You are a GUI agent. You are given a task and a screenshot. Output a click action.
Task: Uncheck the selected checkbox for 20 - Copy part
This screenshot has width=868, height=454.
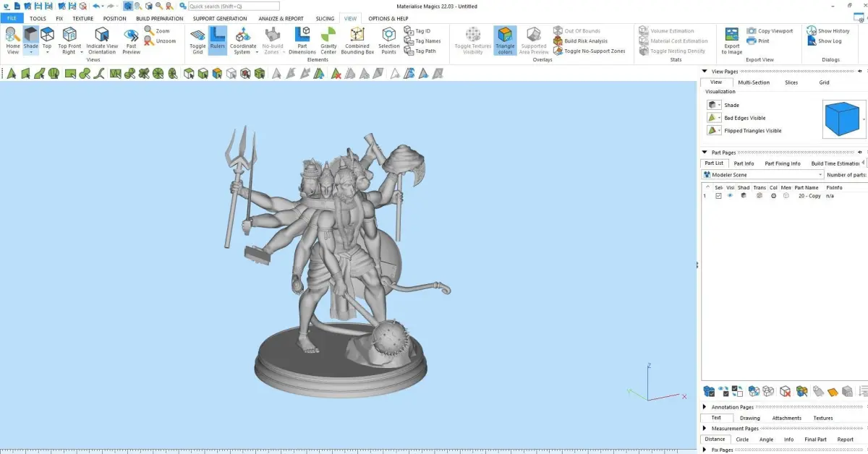click(x=718, y=196)
